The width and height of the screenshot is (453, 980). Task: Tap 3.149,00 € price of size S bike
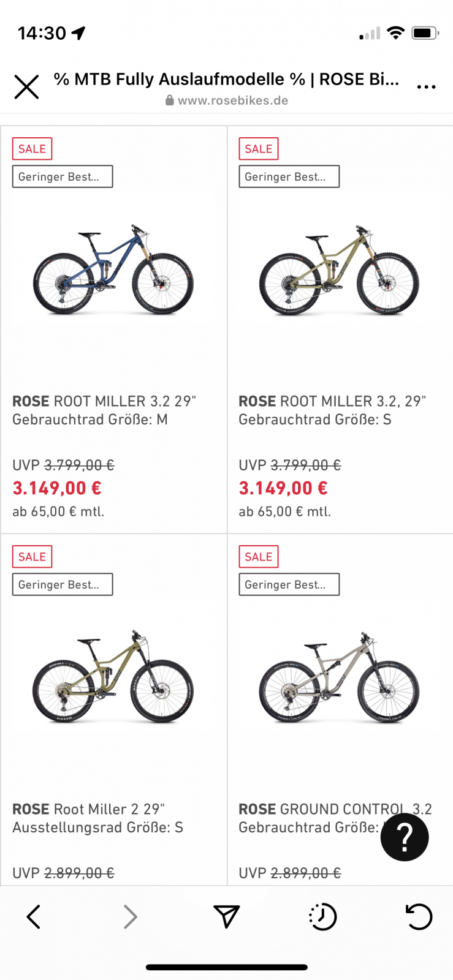(283, 488)
